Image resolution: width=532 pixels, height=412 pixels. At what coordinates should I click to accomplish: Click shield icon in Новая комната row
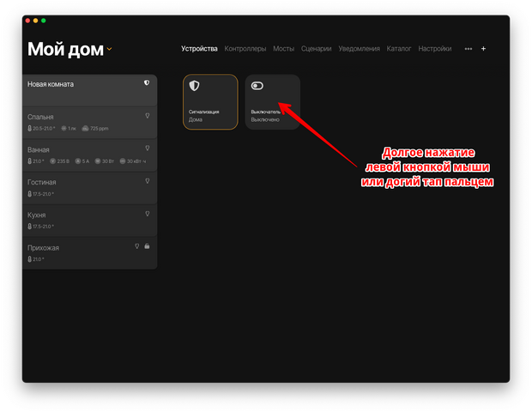point(147,83)
